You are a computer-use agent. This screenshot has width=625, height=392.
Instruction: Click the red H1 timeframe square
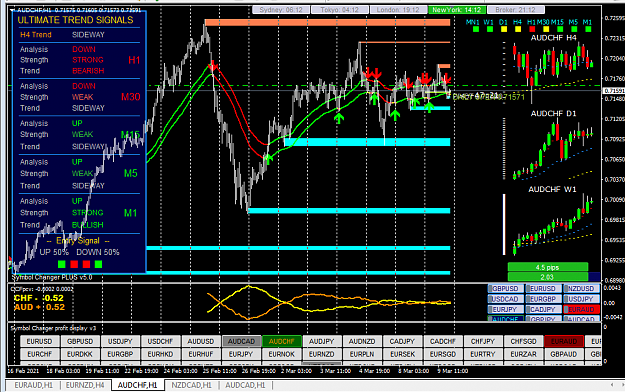[532, 29]
